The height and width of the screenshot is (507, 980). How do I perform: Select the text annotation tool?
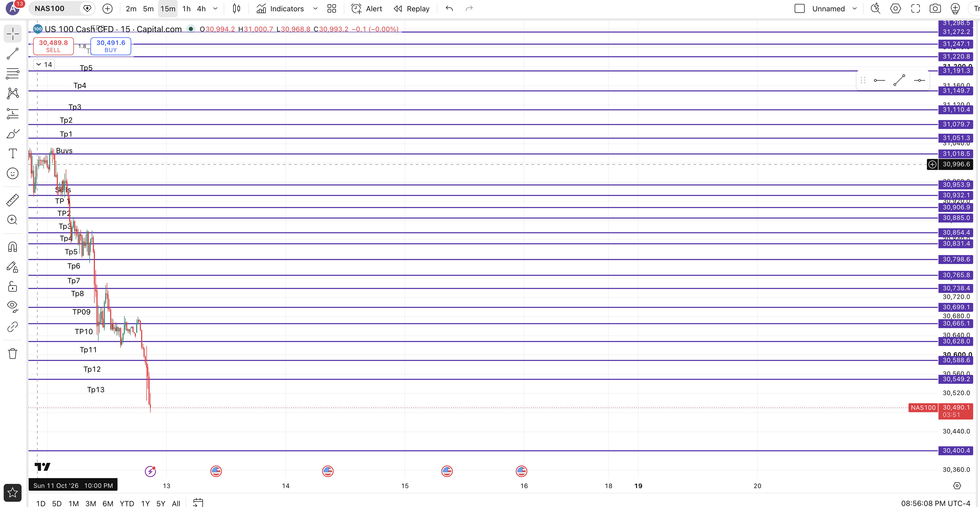[13, 153]
